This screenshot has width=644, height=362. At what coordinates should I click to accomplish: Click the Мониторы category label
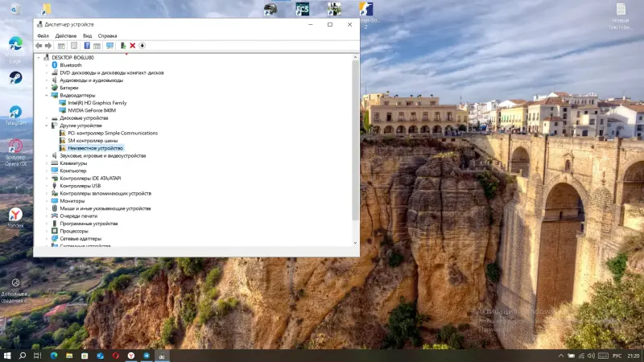72,201
